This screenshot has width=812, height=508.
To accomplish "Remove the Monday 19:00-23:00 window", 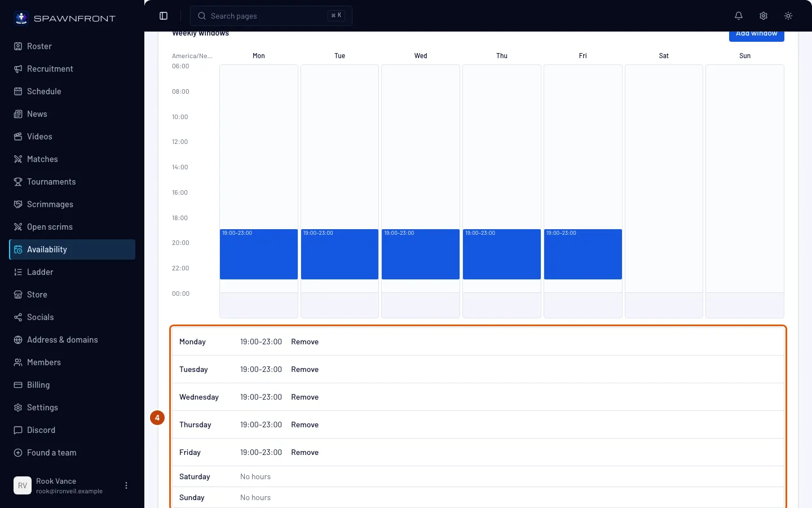I will click(305, 341).
